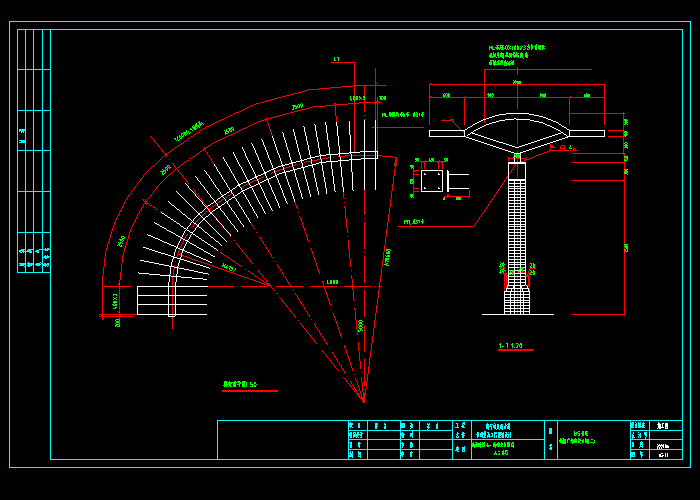Click the "1-1 1:20" section title label
700x500 pixels.
510,345
